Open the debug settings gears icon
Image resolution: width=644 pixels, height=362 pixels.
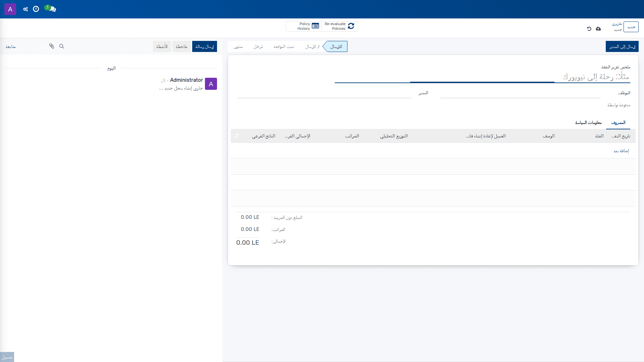tap(25, 9)
